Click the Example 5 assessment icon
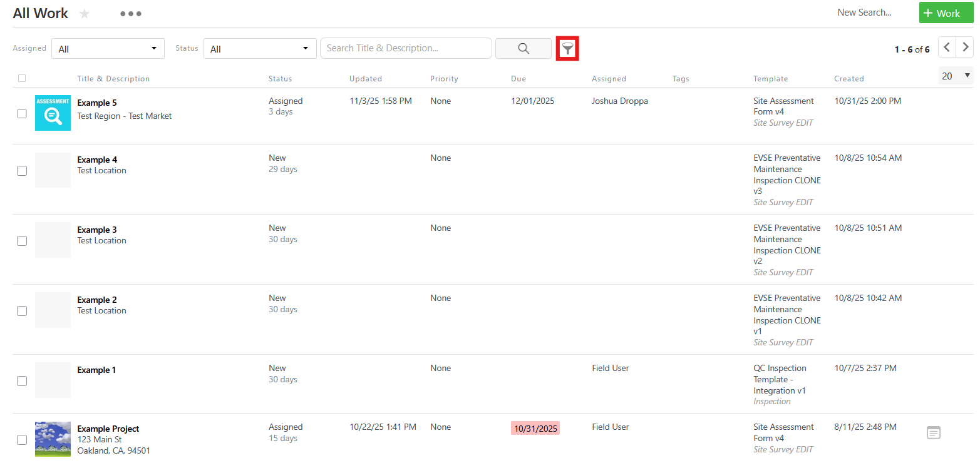Viewport: 980px width, 468px height. (x=53, y=113)
